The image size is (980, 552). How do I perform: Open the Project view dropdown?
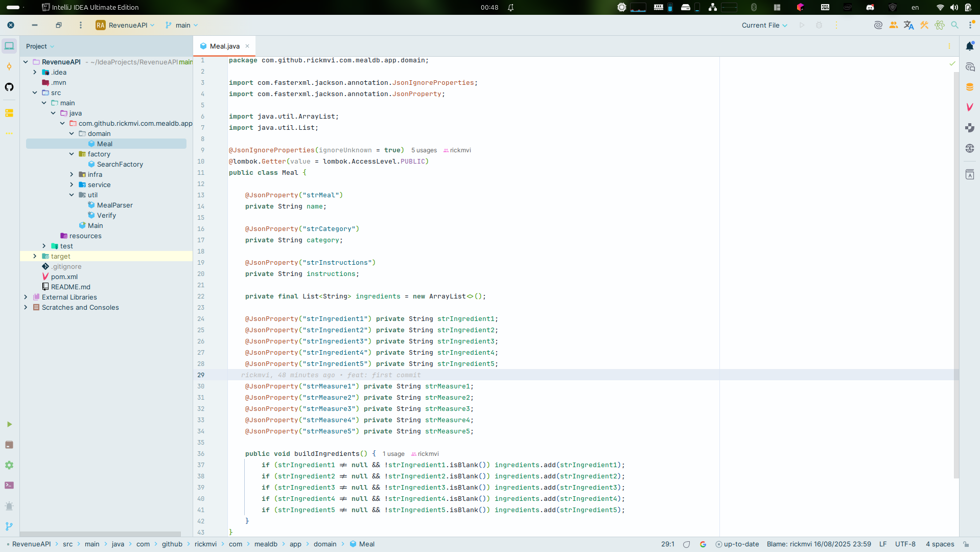click(40, 46)
